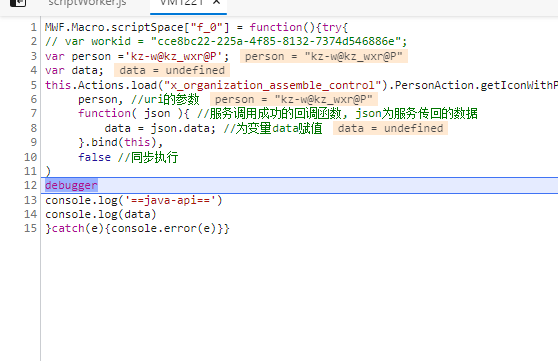
Task: Click the 'this.Actions.load' call on line 5
Action: [x=301, y=85]
